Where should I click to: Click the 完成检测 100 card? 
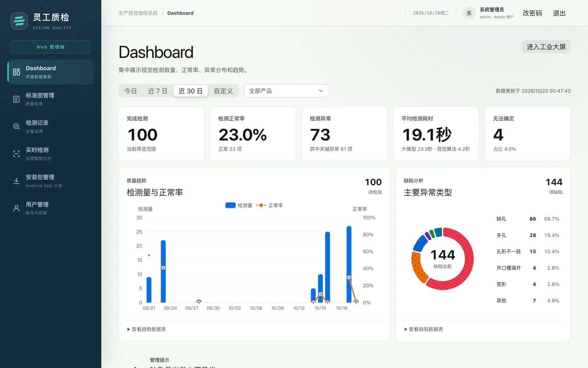(161, 134)
